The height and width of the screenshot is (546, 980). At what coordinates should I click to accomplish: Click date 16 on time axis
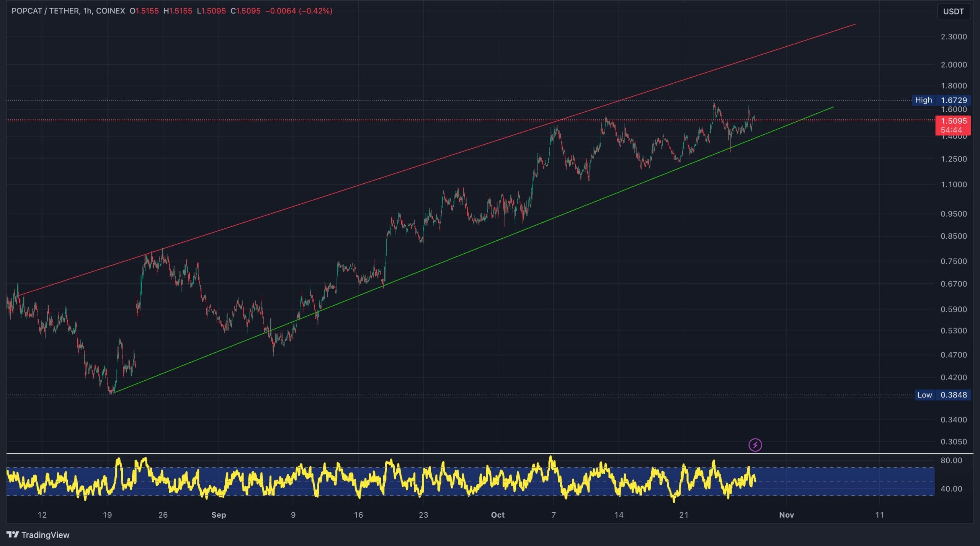[358, 515]
